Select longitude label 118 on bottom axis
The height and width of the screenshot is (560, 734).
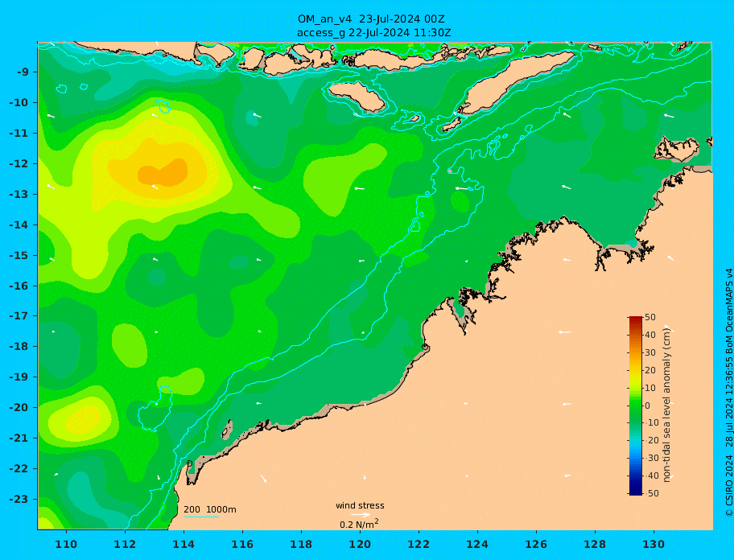click(301, 544)
